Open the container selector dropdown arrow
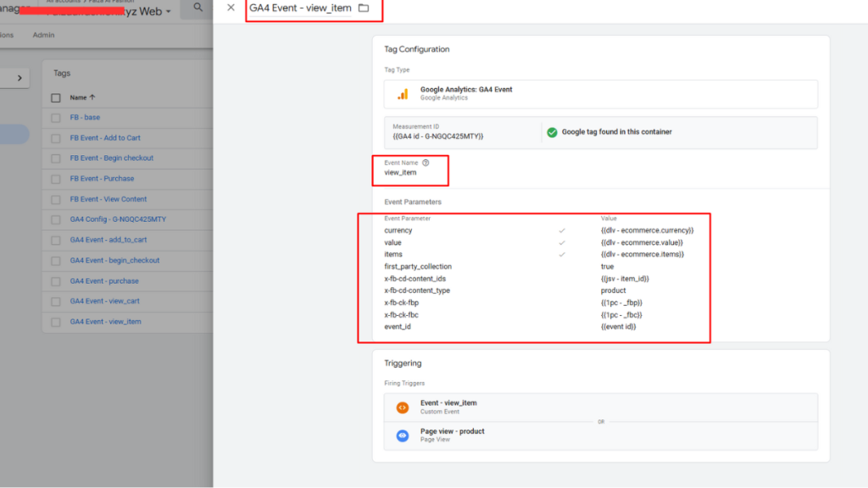The height and width of the screenshot is (488, 868). (x=169, y=12)
